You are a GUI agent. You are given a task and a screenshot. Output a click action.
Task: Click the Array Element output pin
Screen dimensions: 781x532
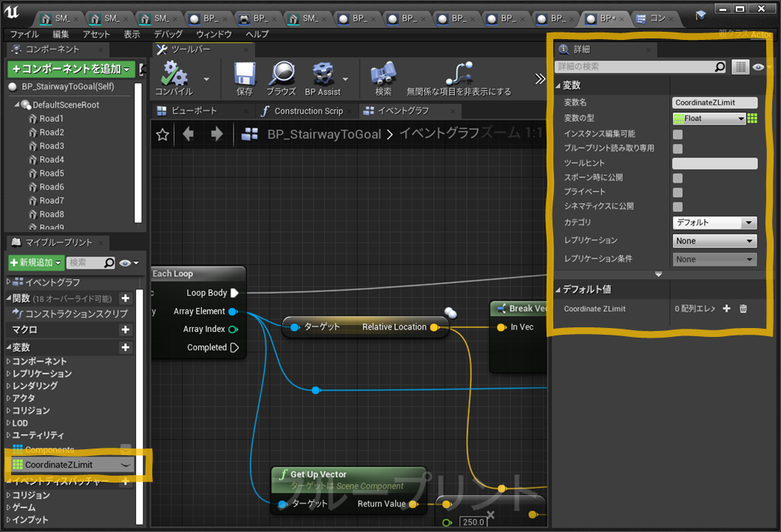click(x=233, y=312)
